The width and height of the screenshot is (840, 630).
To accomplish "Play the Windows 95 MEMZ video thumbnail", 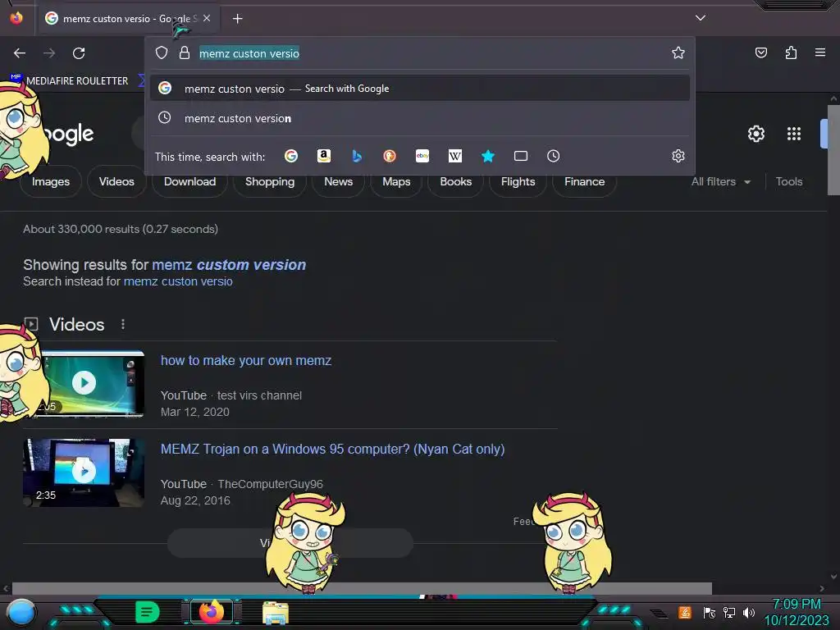I will tap(84, 472).
